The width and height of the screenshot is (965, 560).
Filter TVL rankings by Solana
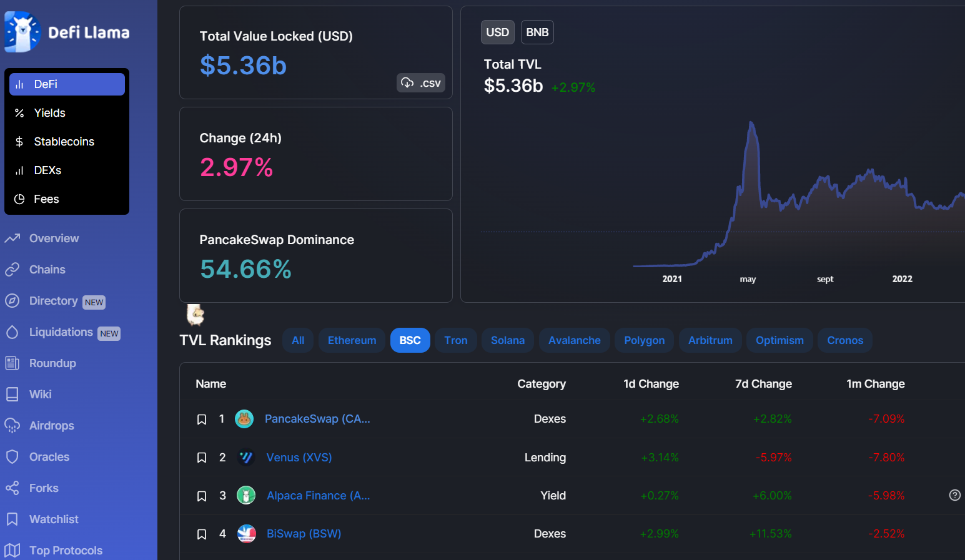pos(507,340)
